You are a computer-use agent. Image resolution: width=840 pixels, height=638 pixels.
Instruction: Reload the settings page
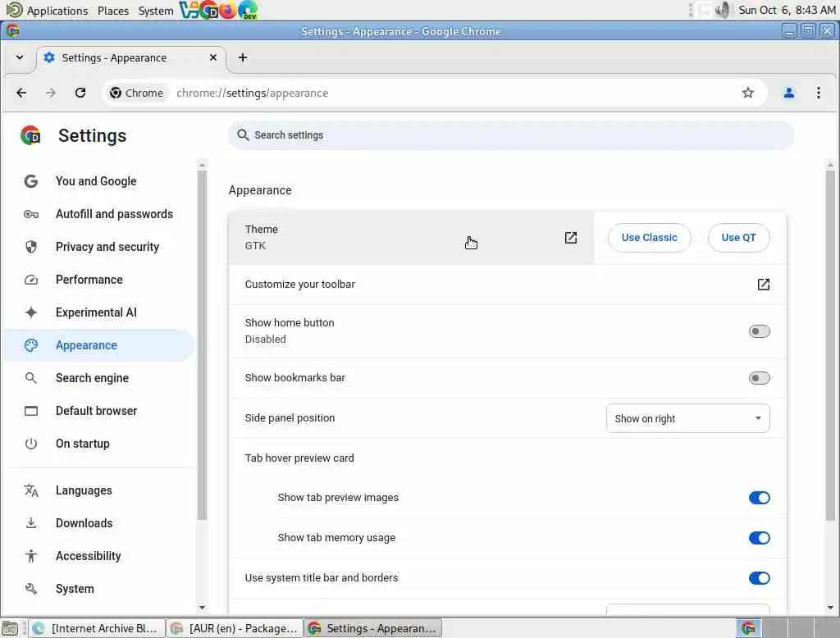(x=80, y=93)
